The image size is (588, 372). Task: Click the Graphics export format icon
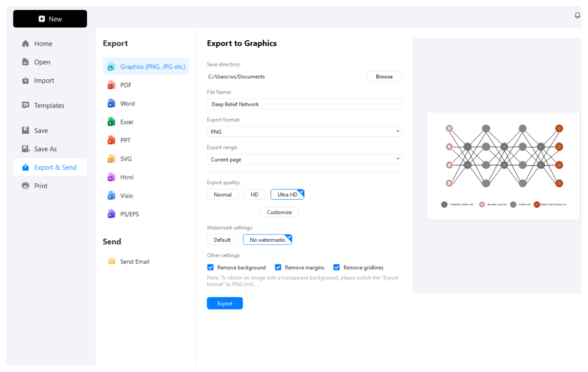pos(111,67)
